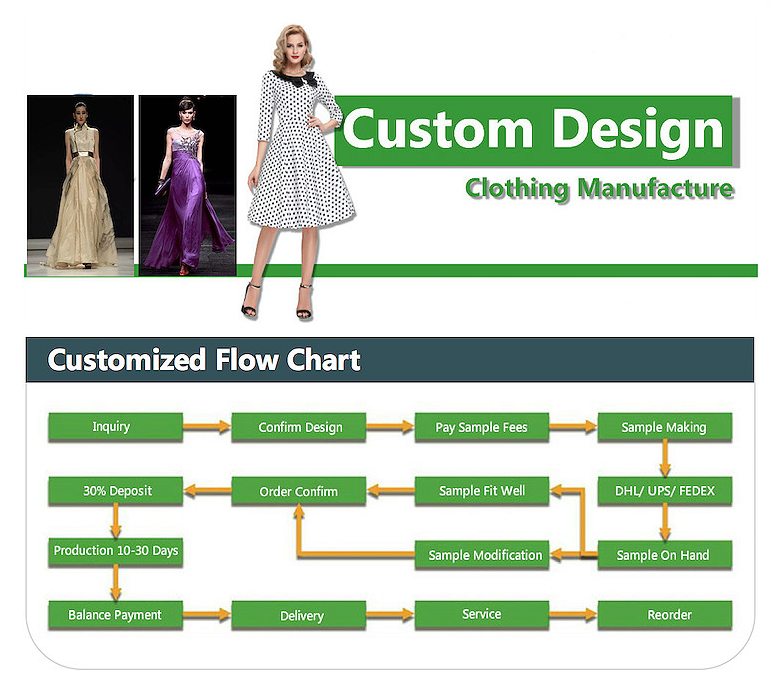Viewport: 779px width, 677px height.
Task: Click the Inquiry flow chart box
Action: [116, 427]
